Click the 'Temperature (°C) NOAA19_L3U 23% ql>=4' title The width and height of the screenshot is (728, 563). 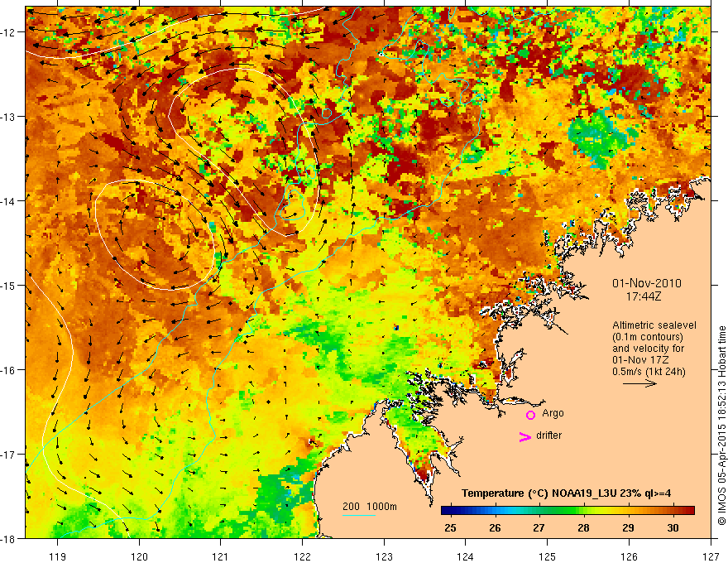click(x=566, y=493)
